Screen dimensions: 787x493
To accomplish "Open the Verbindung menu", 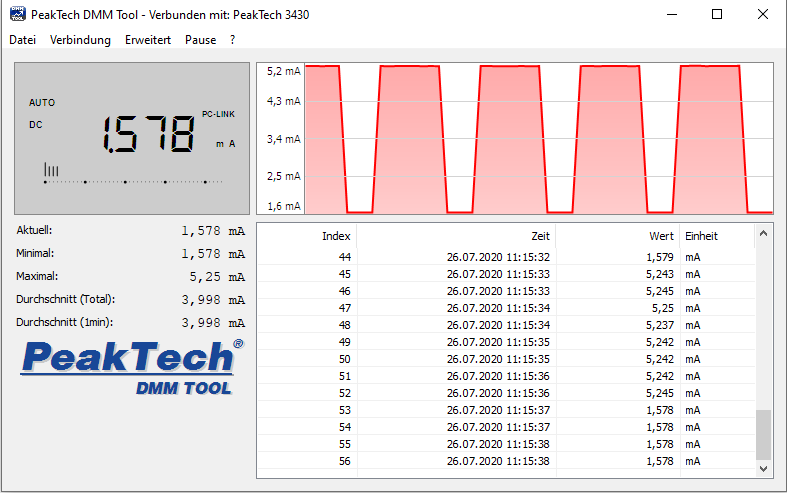I will 80,40.
